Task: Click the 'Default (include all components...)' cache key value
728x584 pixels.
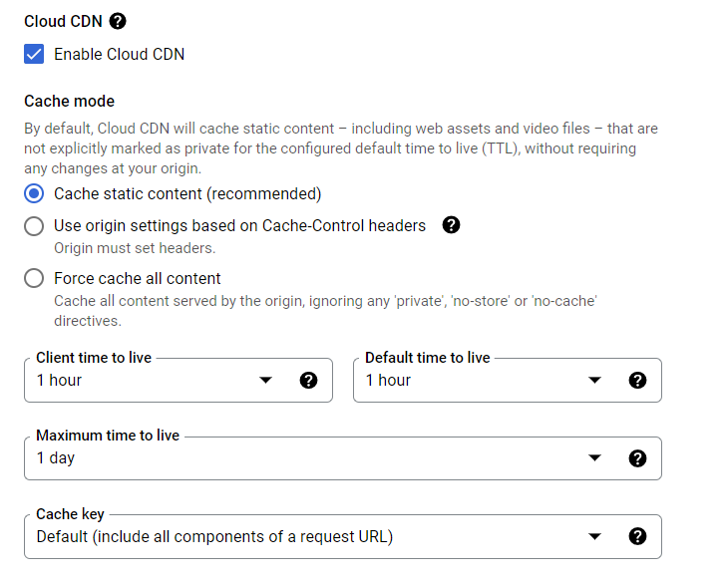Action: click(x=214, y=536)
